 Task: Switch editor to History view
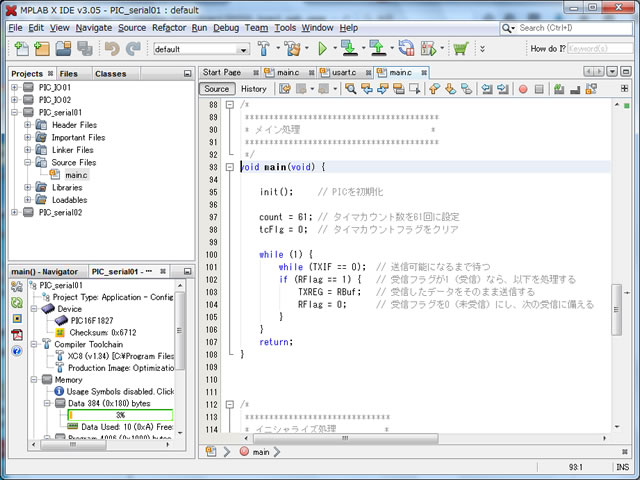coord(253,89)
